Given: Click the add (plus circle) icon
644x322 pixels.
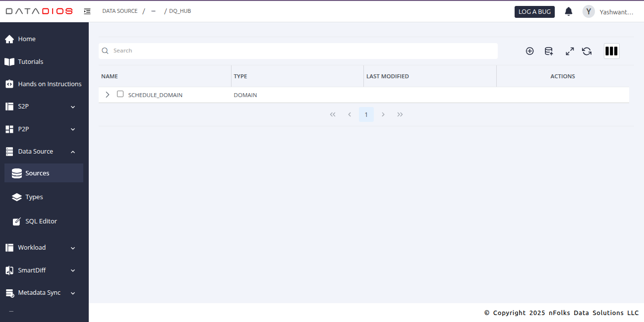Looking at the screenshot, I should pos(529,51).
